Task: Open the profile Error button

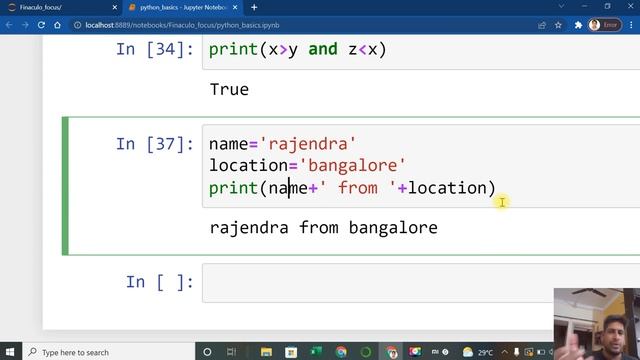Action: click(604, 25)
